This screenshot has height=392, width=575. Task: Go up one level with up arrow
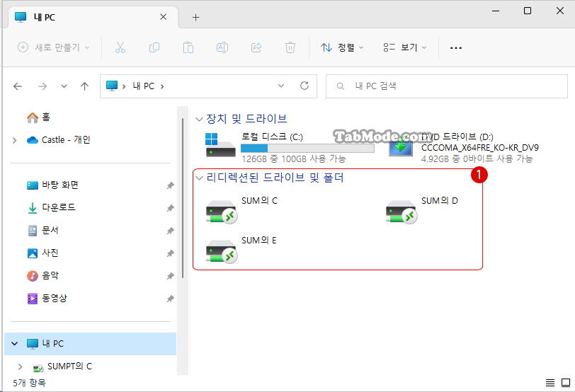[85, 86]
